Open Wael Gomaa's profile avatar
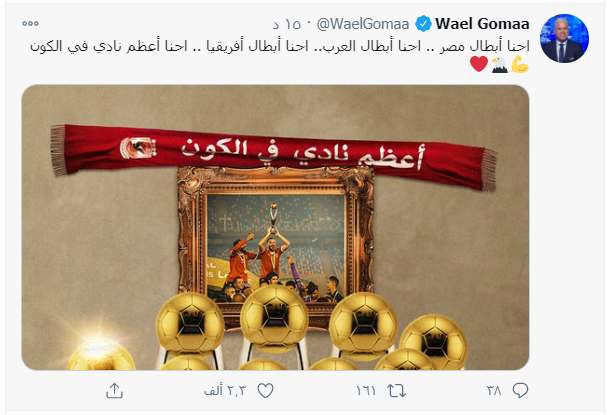The height and width of the screenshot is (415, 607). click(564, 38)
